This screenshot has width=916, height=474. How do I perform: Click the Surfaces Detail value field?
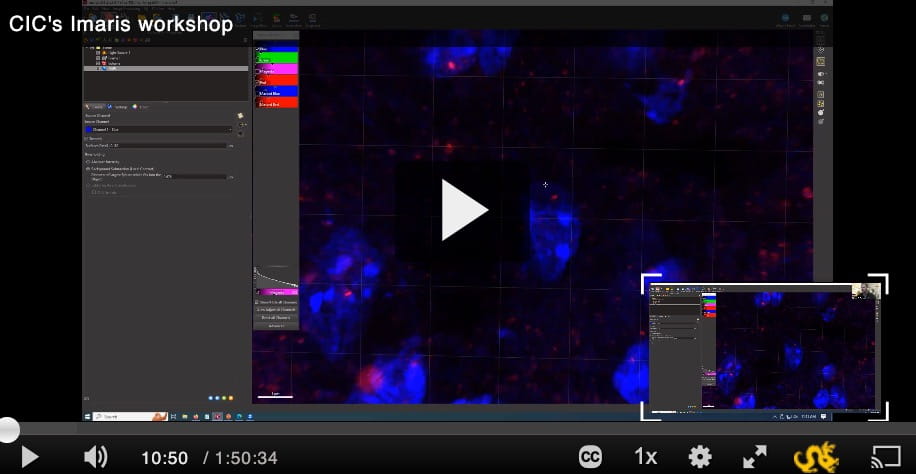click(155, 146)
